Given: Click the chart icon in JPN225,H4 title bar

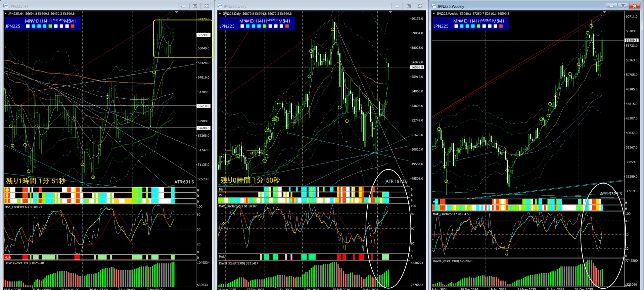Looking at the screenshot, I should coord(5,6).
